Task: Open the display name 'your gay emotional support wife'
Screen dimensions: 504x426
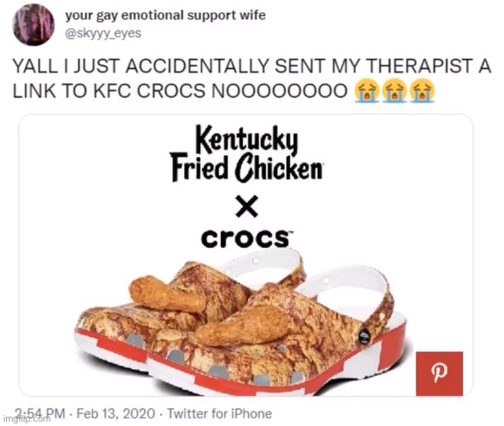Action: tap(165, 15)
